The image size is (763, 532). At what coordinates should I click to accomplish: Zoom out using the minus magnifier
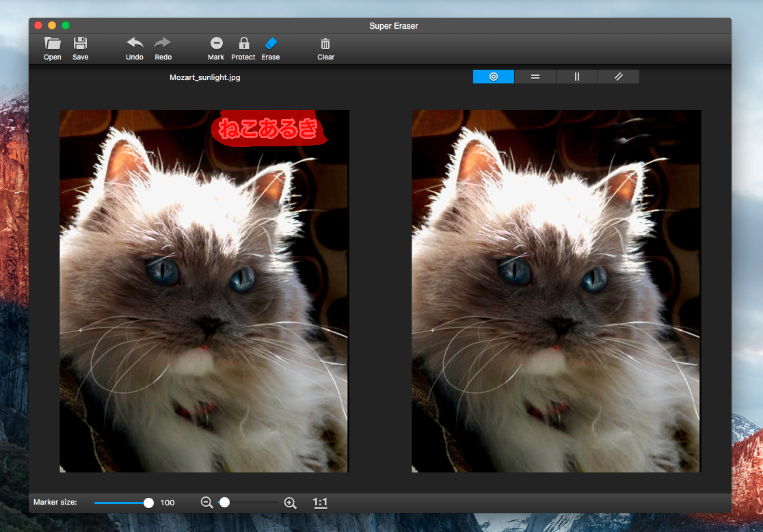(206, 503)
